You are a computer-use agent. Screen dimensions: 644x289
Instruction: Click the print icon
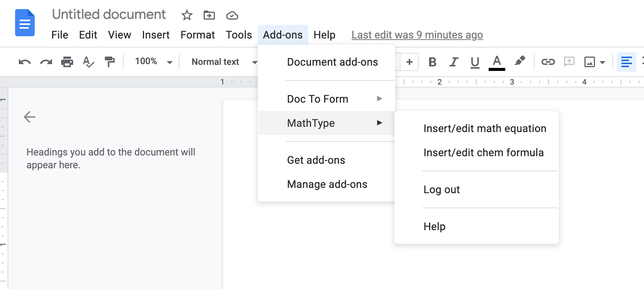(x=67, y=62)
